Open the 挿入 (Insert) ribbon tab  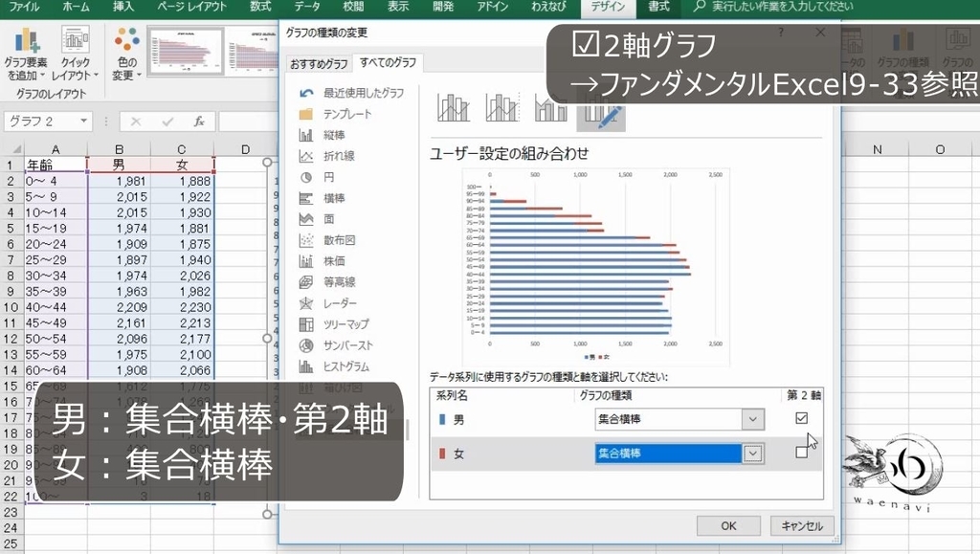(x=123, y=7)
